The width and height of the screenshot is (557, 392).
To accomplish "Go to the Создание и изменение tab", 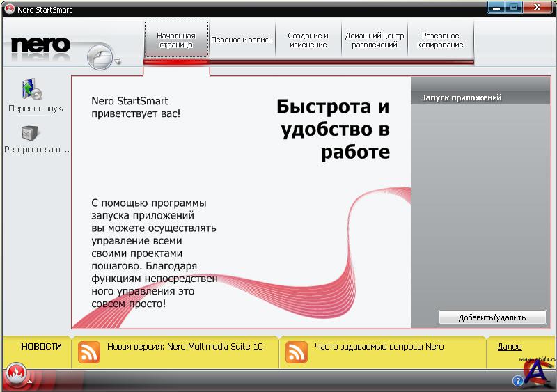I will coord(308,40).
